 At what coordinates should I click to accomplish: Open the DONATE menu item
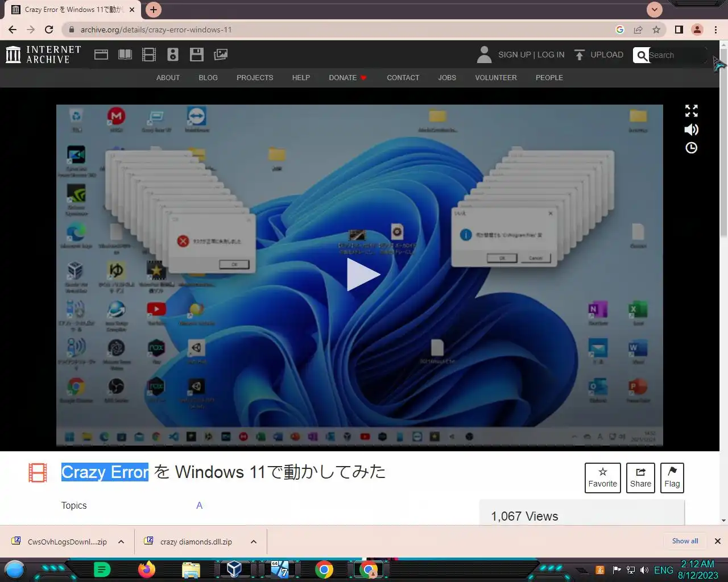coord(348,78)
